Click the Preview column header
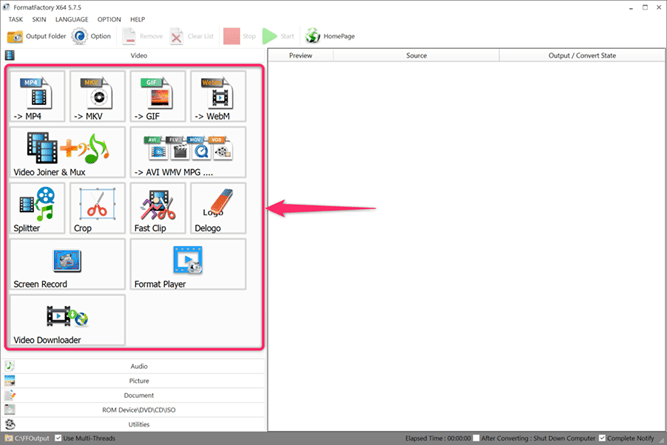Image resolution: width=667 pixels, height=445 pixels. [301, 56]
